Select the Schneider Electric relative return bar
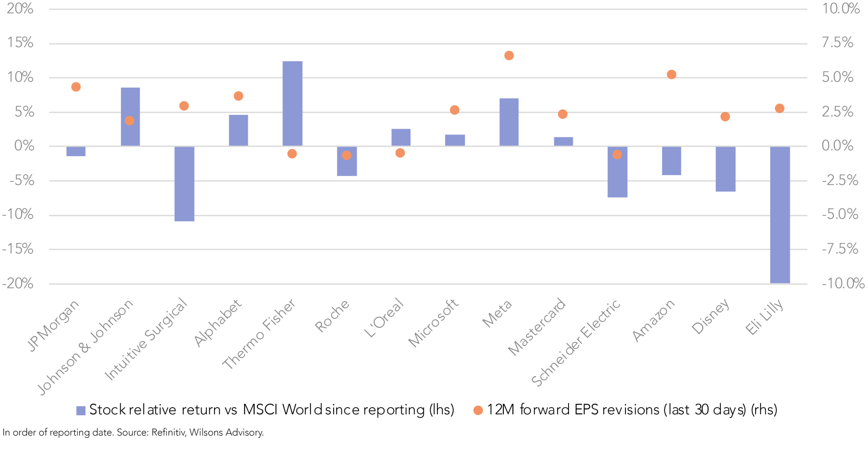 tap(617, 172)
